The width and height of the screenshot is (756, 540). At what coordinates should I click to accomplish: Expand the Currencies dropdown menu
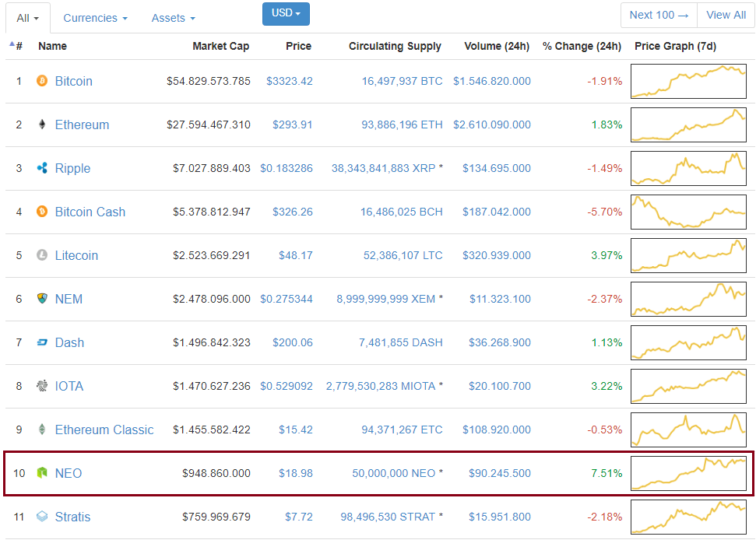[95, 18]
